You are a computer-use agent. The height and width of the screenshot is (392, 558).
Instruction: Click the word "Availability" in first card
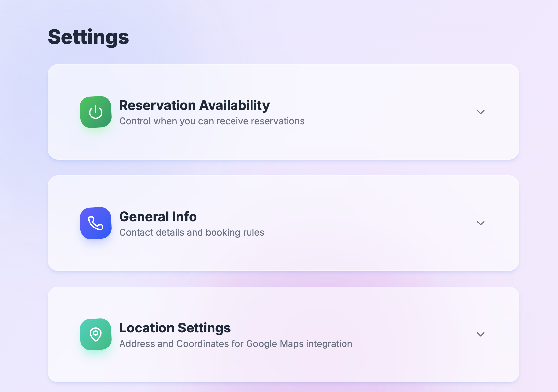[234, 105]
